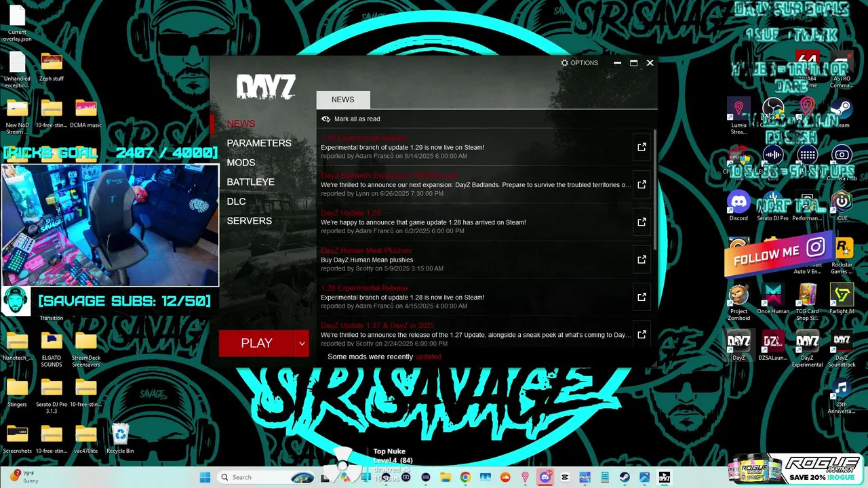The height and width of the screenshot is (488, 868).
Task: Open external link for Update 1.27 news
Action: click(642, 335)
